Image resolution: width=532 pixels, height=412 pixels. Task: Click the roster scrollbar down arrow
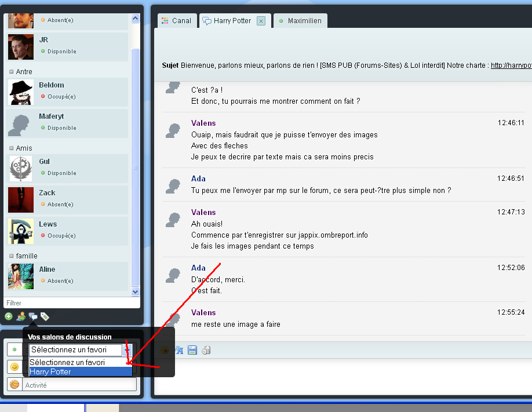[136, 292]
